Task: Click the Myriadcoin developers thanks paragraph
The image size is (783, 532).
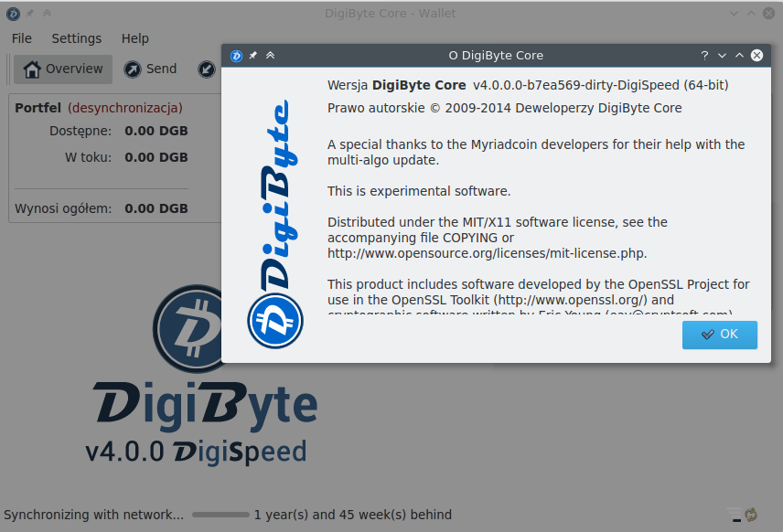Action: click(x=536, y=153)
